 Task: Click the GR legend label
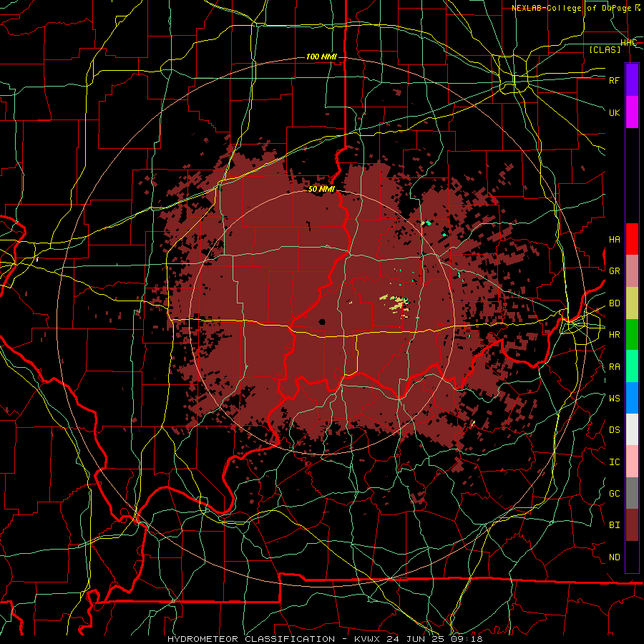(x=614, y=271)
